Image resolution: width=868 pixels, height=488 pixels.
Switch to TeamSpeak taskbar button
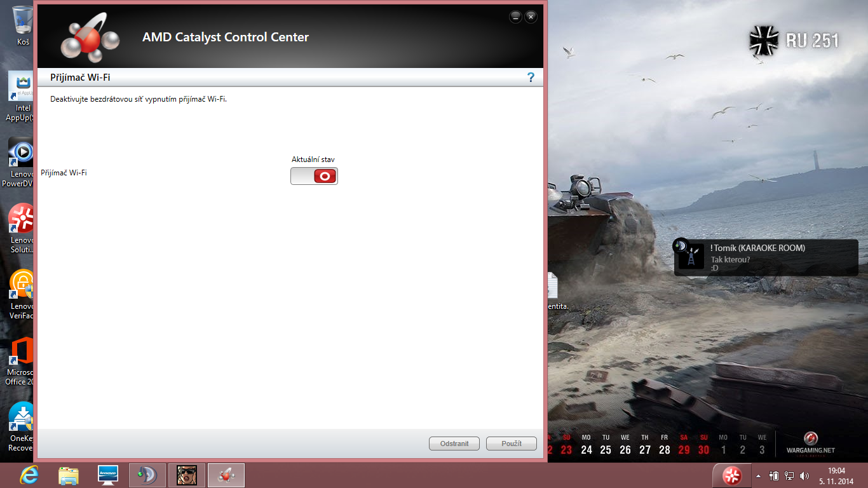(147, 475)
